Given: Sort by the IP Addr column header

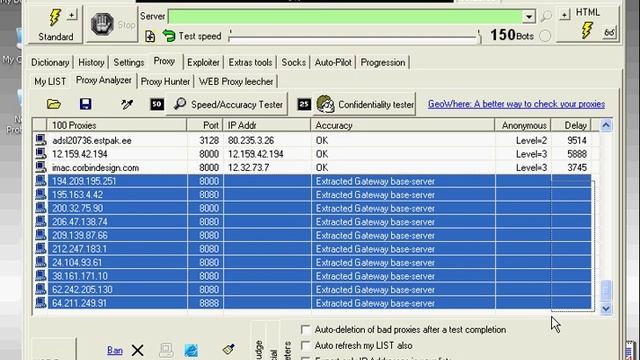Looking at the screenshot, I should [x=267, y=125].
